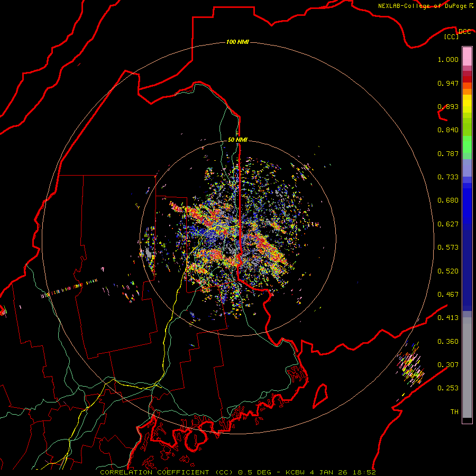Click the 0.467 scale value

click(448, 295)
